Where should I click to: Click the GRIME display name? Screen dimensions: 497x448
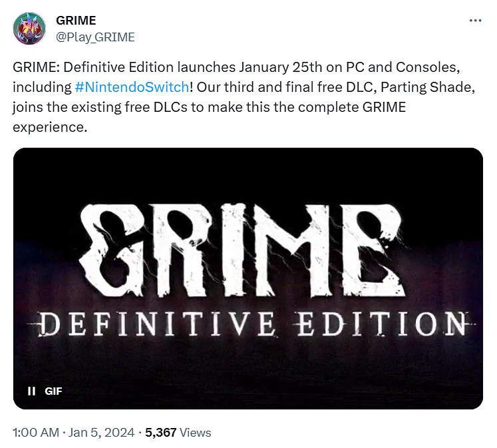[x=76, y=21]
